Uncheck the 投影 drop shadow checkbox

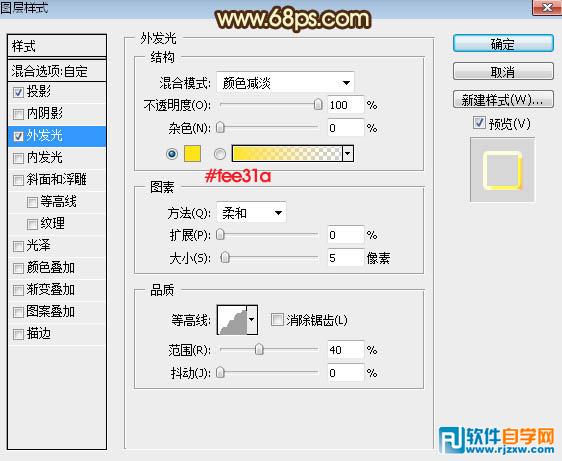[x=18, y=92]
